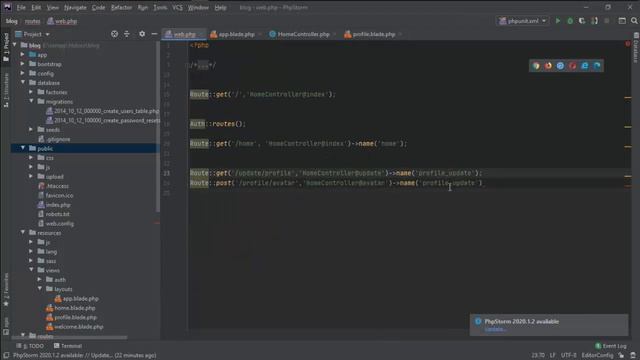Toggle tool window bars with bottom-left corner icon
Image resolution: width=640 pixels, height=360 pixels.
coord(6,356)
